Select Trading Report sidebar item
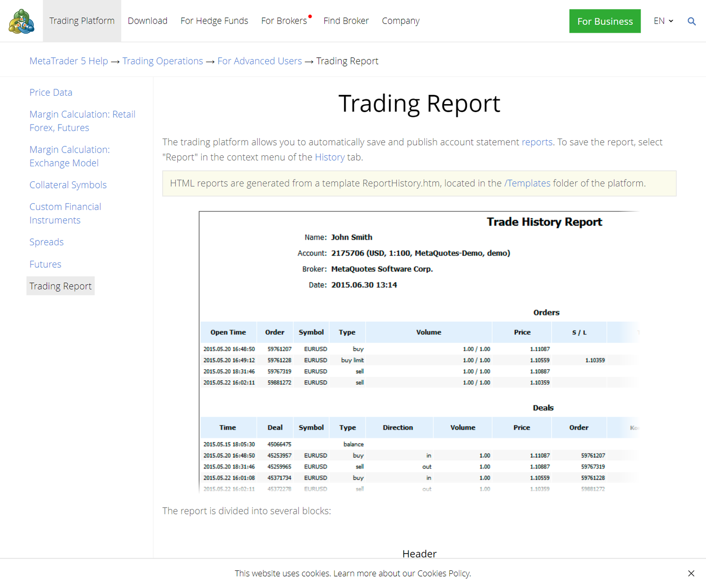Image resolution: width=706 pixels, height=588 pixels. coord(60,286)
